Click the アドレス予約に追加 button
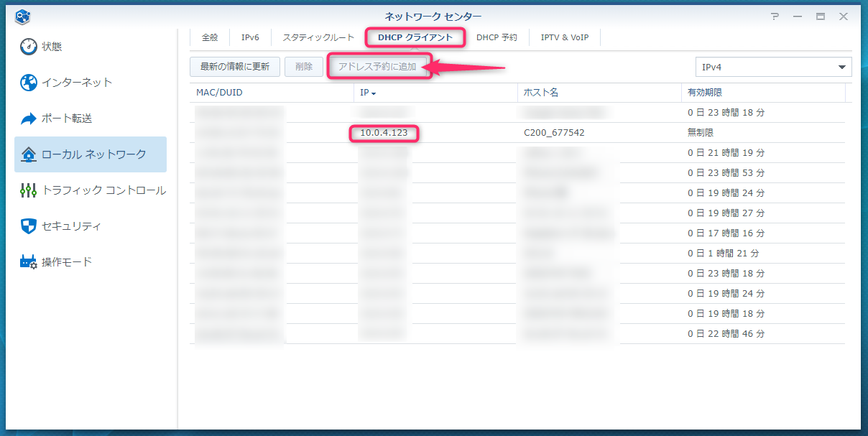 [377, 67]
